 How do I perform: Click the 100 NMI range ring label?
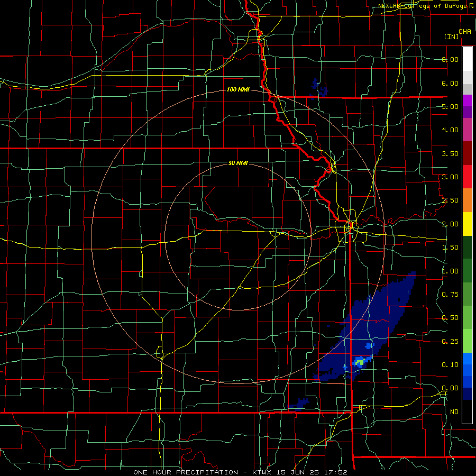tap(238, 89)
